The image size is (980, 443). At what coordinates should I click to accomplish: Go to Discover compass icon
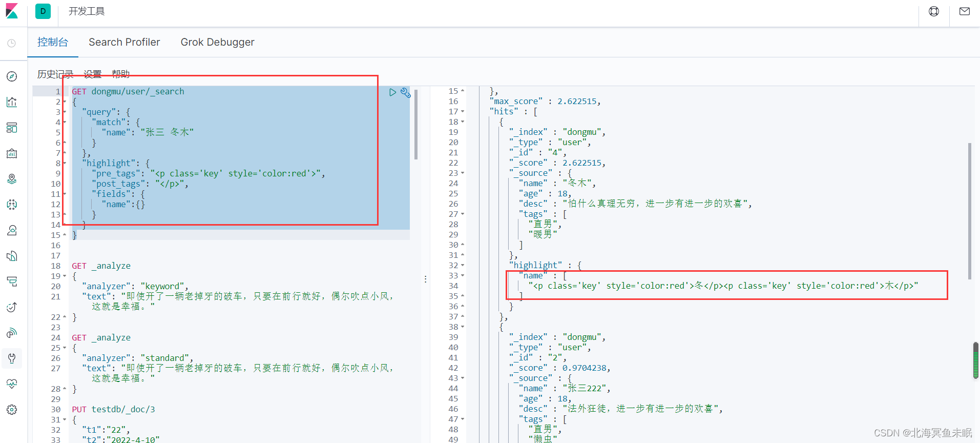(x=12, y=76)
